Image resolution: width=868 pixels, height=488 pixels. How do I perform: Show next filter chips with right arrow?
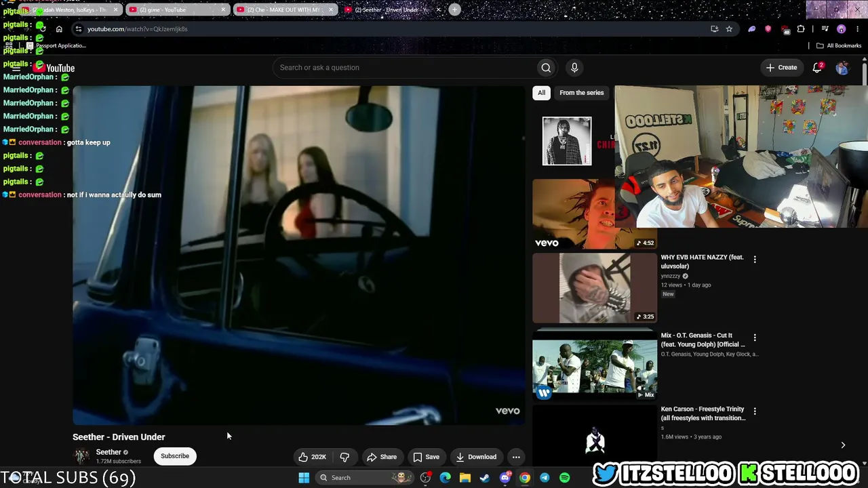coord(843,445)
